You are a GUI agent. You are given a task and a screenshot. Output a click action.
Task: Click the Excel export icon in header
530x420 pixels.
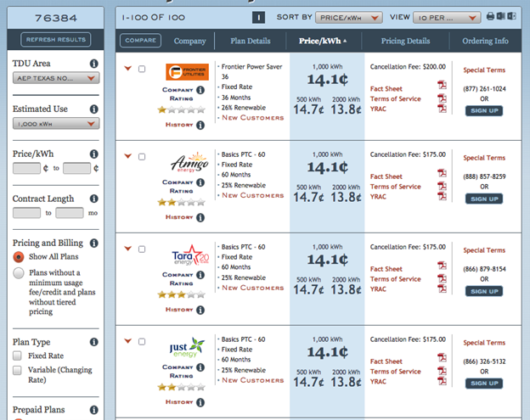point(501,16)
